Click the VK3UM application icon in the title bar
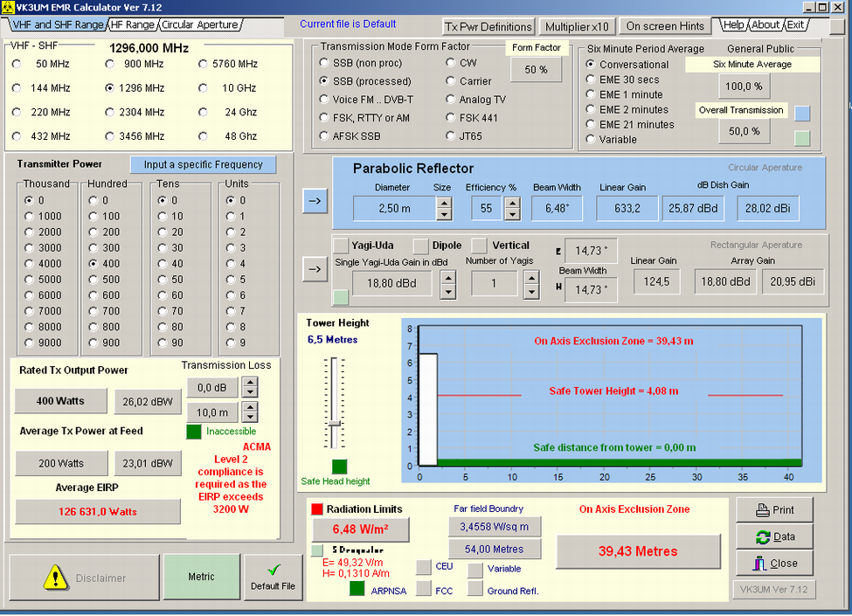This screenshot has height=616, width=852. coord(8,7)
